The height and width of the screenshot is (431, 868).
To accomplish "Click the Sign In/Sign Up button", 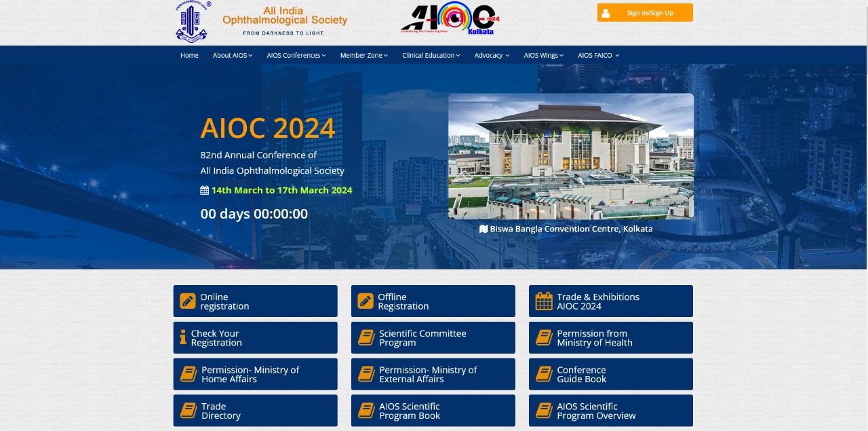I will point(645,13).
